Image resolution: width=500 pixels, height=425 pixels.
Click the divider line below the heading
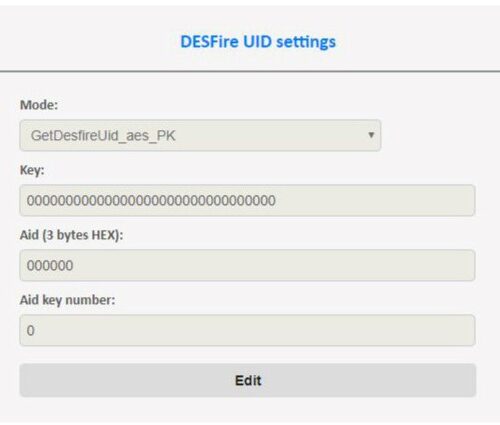pyautogui.click(x=250, y=71)
